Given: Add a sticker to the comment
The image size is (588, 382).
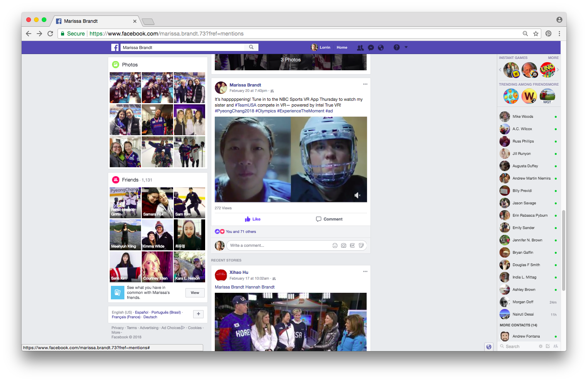Looking at the screenshot, I should 361,245.
